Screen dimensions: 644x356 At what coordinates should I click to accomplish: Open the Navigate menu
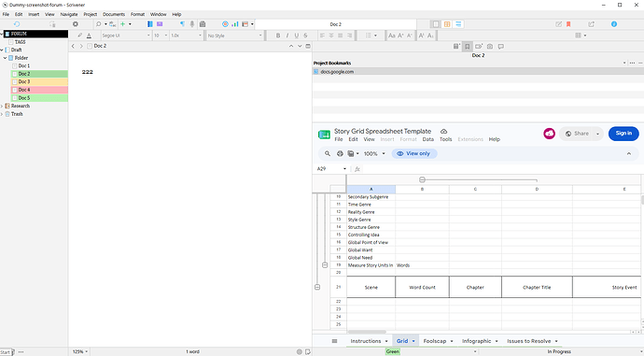point(69,14)
